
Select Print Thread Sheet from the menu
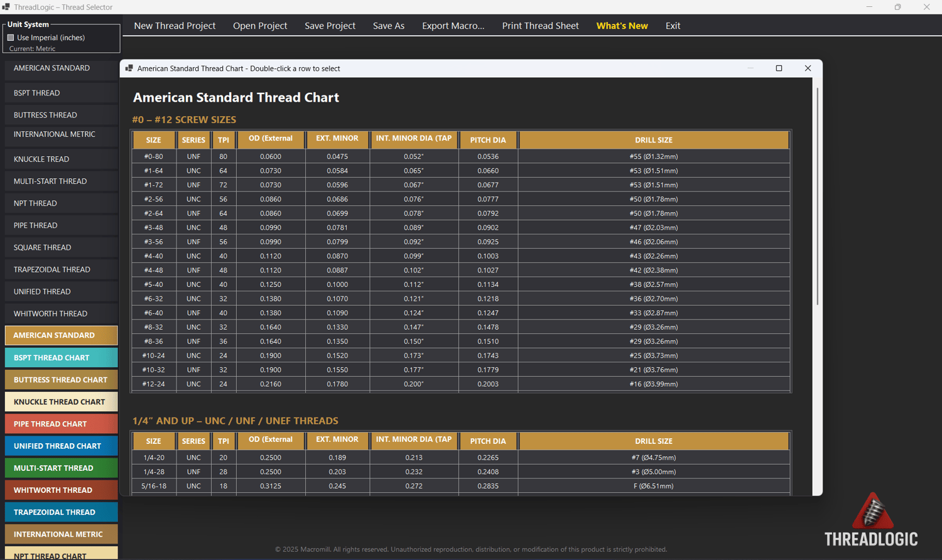[x=541, y=26]
